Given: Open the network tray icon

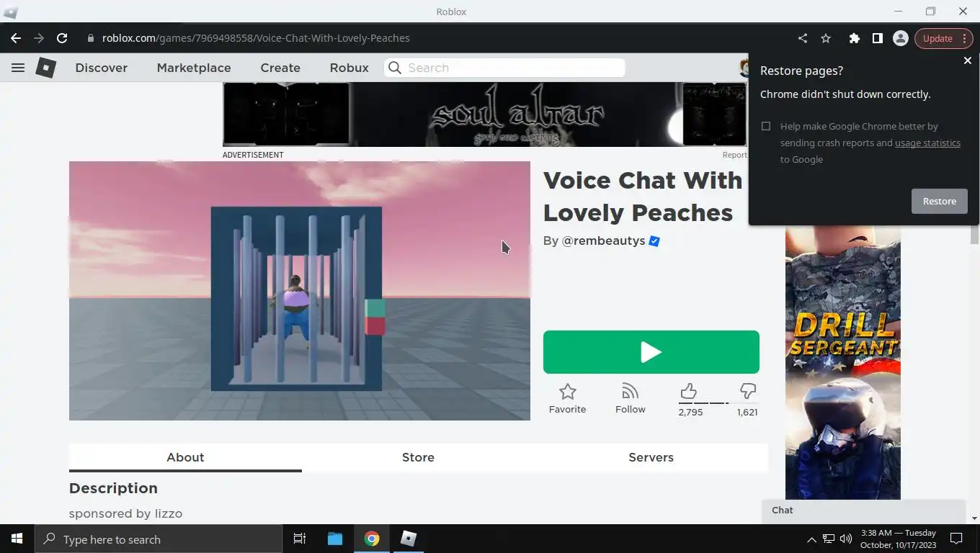Looking at the screenshot, I should click(x=829, y=539).
